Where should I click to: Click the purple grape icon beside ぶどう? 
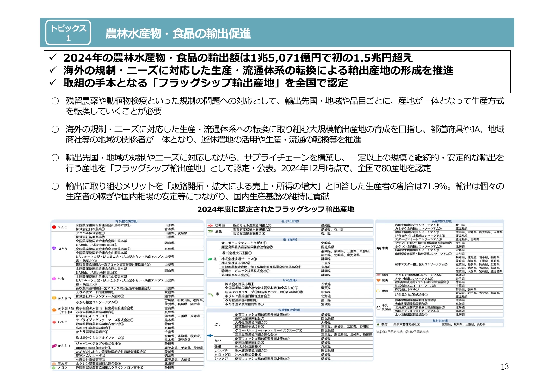tap(54, 249)
